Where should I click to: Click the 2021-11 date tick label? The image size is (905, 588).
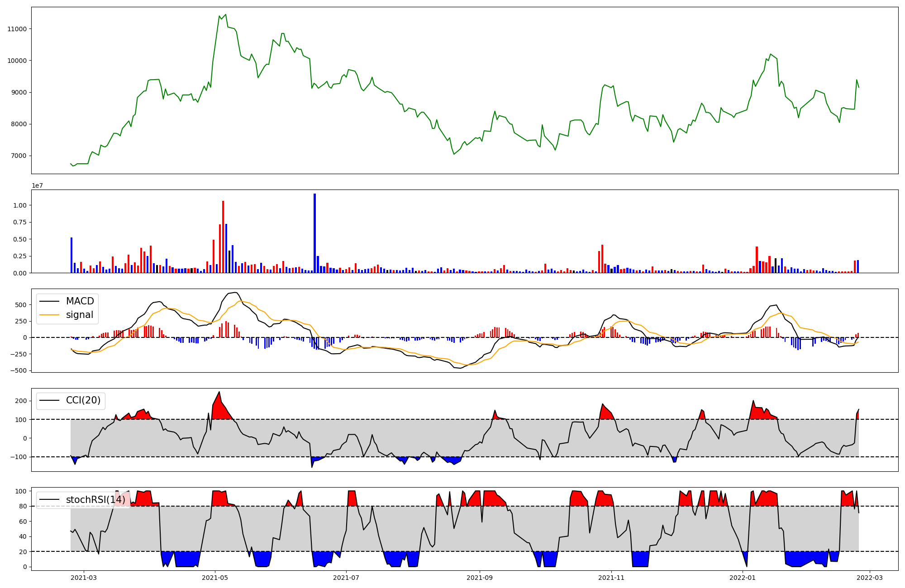(x=611, y=577)
